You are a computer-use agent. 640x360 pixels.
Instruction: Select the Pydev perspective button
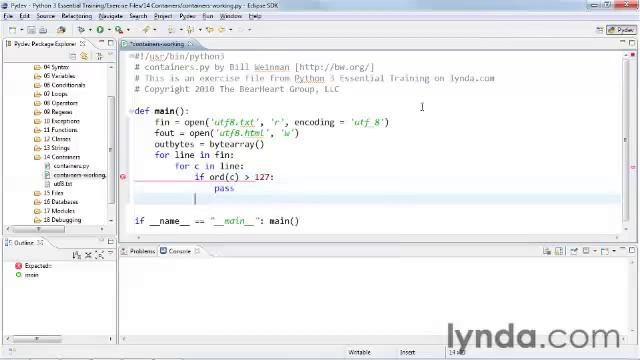click(x=621, y=30)
